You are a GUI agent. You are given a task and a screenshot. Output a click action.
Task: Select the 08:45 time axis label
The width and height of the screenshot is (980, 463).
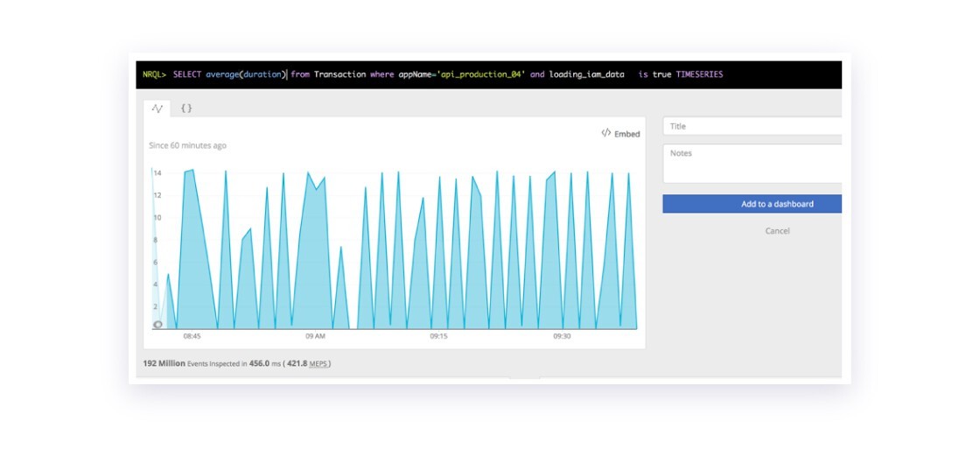[x=192, y=336]
